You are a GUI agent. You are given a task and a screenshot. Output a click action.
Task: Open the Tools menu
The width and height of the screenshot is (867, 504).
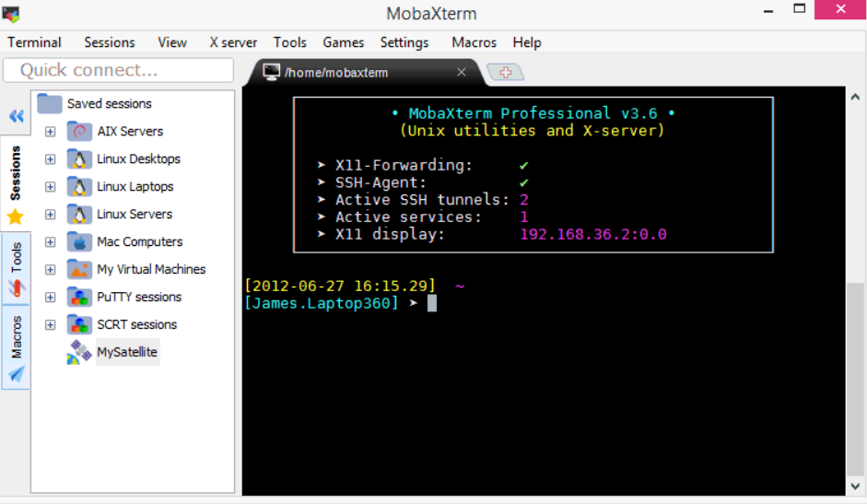point(289,42)
